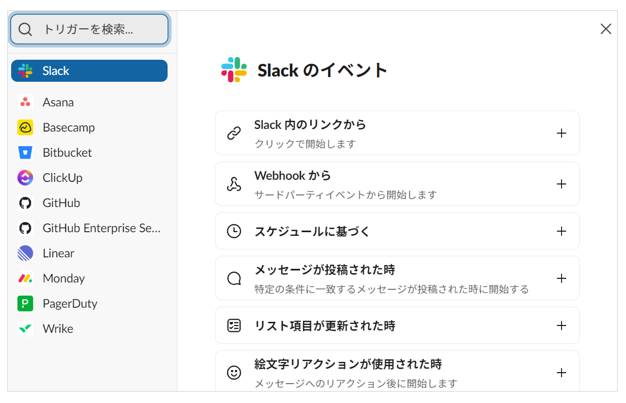Choose Slack 内のリンクから trigger

click(397, 133)
